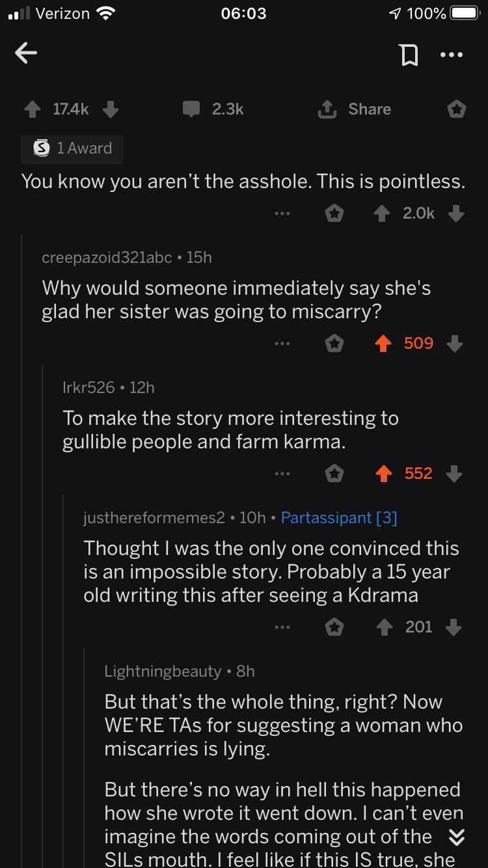The image size is (488, 868).
Task: Share this post
Action: tap(355, 109)
